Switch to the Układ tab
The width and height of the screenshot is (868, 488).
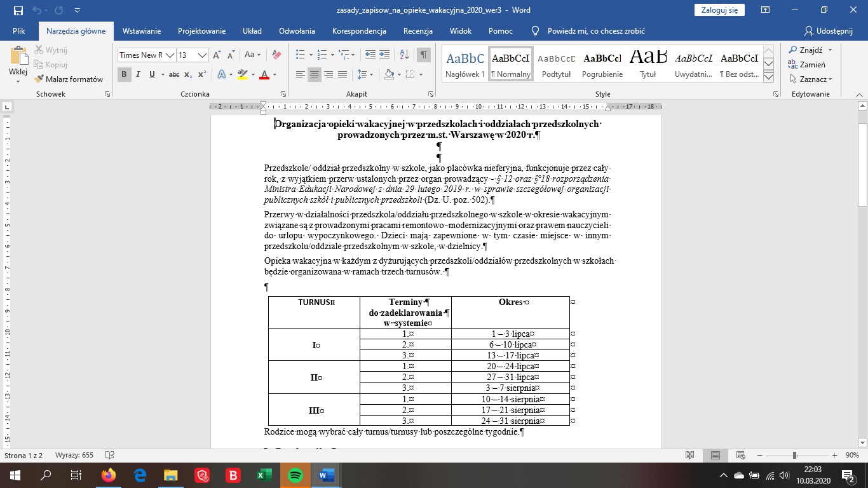coord(252,30)
